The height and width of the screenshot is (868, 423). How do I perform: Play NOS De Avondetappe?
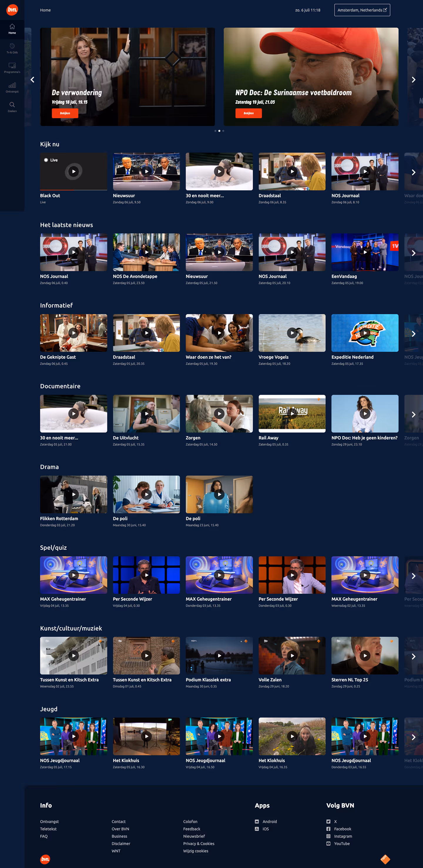coord(146,252)
